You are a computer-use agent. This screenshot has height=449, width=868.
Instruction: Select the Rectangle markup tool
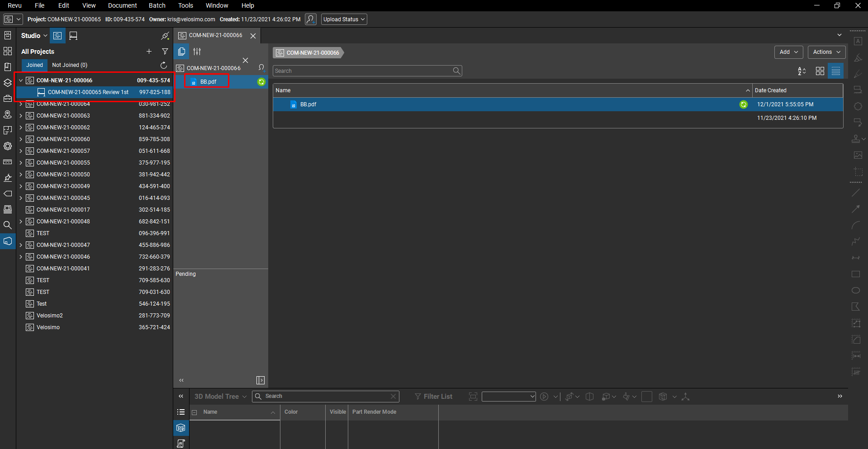tap(856, 274)
